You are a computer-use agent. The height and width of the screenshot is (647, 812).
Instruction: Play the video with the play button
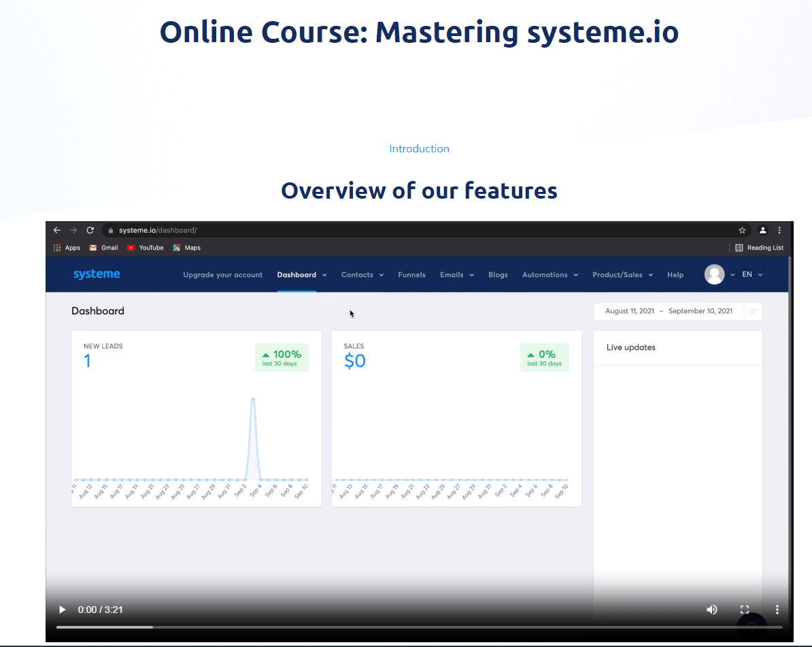[x=62, y=610]
